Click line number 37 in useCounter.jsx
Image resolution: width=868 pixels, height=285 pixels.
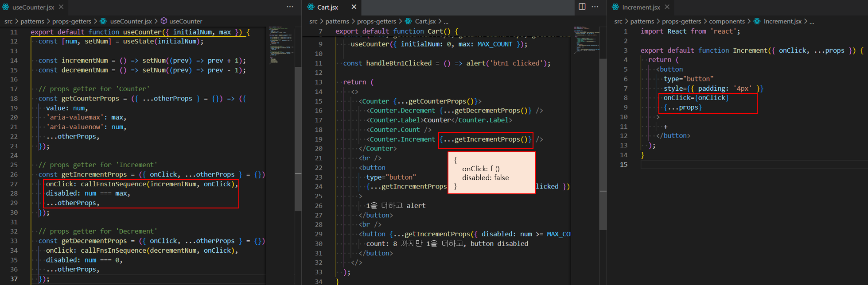click(14, 279)
